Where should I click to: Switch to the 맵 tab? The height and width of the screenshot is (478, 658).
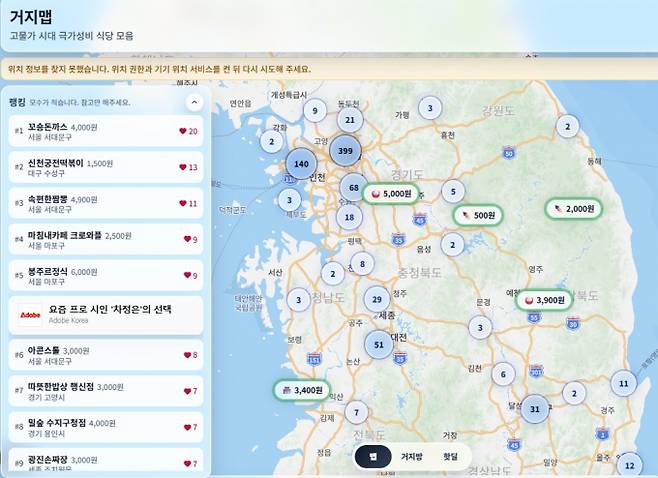pos(373,457)
